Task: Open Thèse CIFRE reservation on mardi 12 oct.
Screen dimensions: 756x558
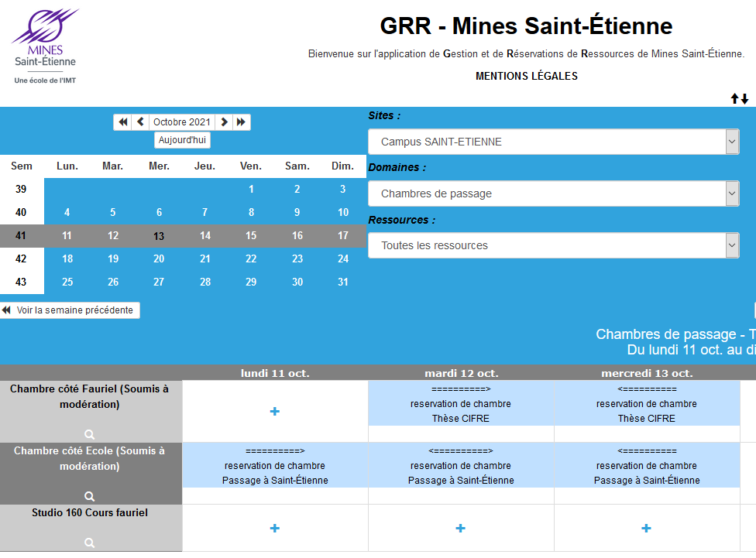Action: tap(461, 403)
